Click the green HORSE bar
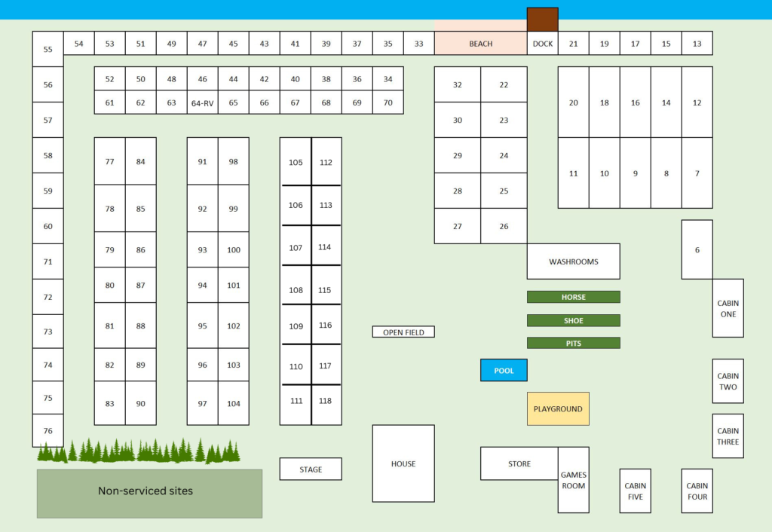Viewport: 772px width, 532px height. click(x=573, y=297)
